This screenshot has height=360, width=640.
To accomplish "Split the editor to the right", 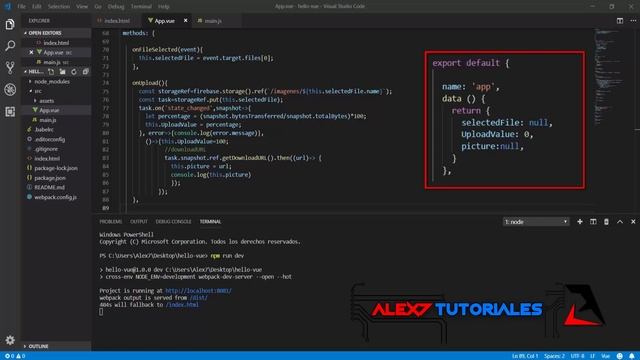I will tap(620, 20).
